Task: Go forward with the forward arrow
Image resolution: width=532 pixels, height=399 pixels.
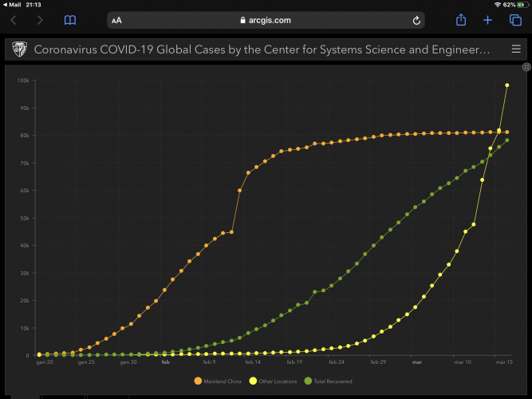Action: [40, 20]
